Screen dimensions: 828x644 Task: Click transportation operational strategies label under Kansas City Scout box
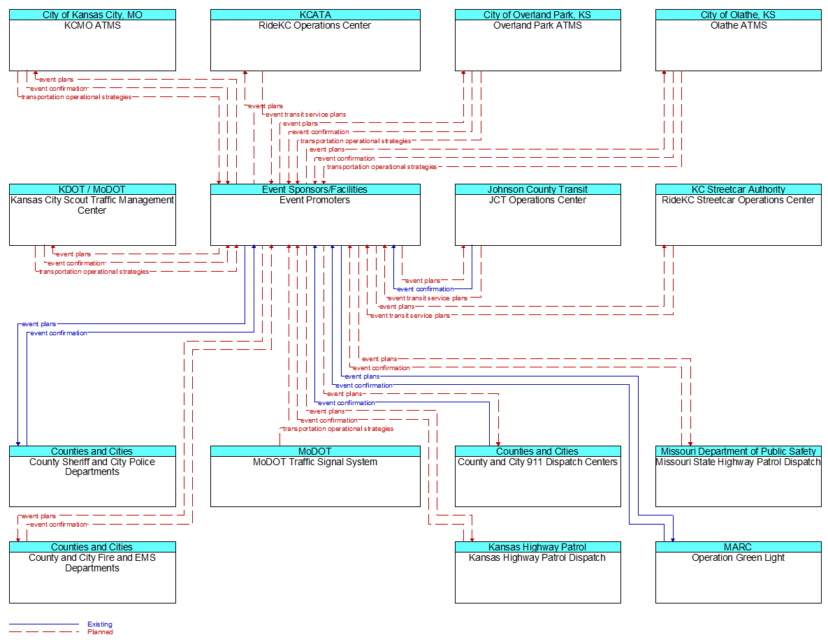pos(94,272)
